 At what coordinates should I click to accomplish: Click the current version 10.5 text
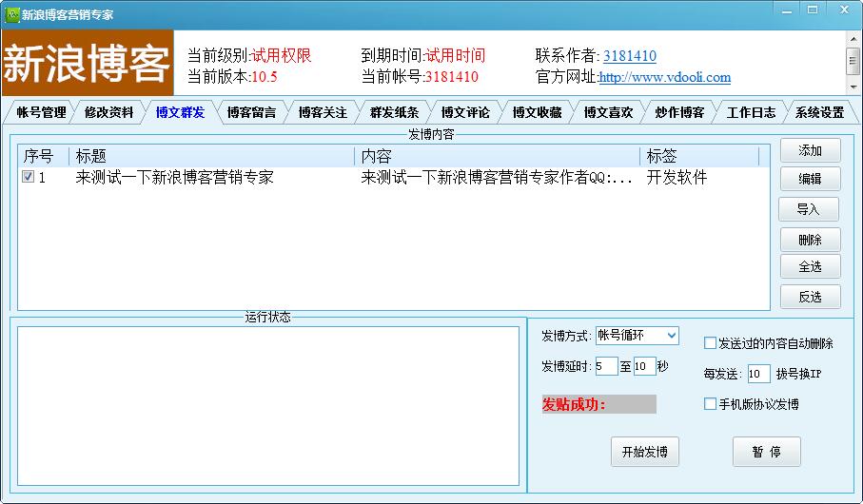pyautogui.click(x=265, y=76)
